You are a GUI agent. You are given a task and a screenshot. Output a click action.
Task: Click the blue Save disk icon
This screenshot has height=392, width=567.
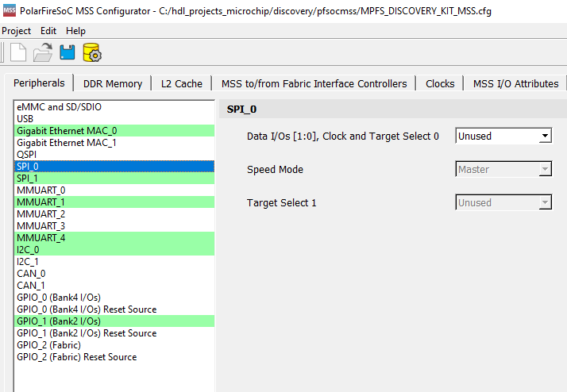[x=67, y=53]
